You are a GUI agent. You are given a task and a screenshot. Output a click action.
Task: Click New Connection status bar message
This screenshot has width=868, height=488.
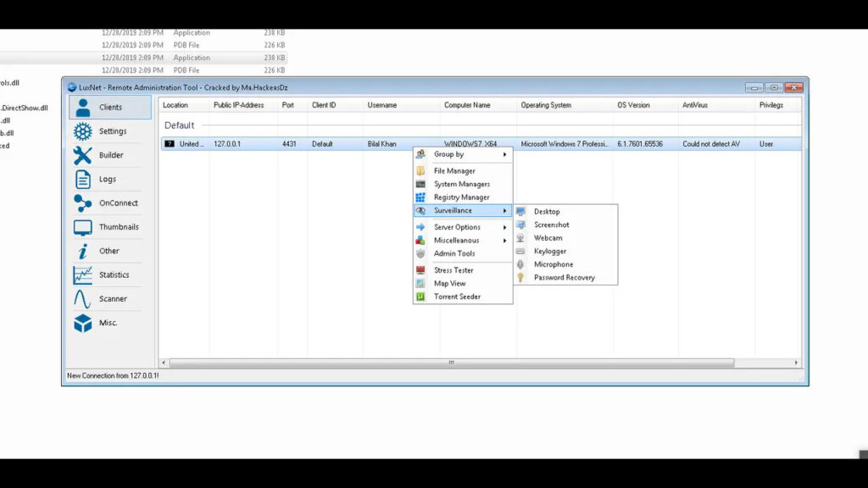coord(113,375)
